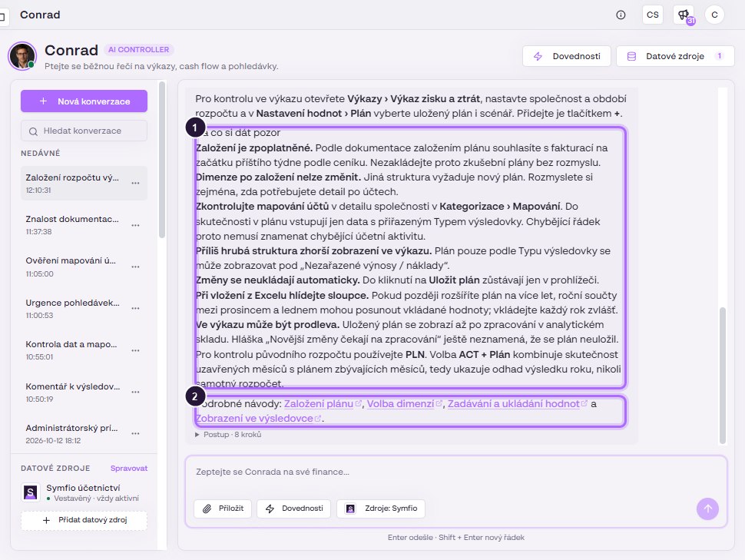Open options for Kontrola dat conversation
The width and height of the screenshot is (745, 560).
point(135,350)
